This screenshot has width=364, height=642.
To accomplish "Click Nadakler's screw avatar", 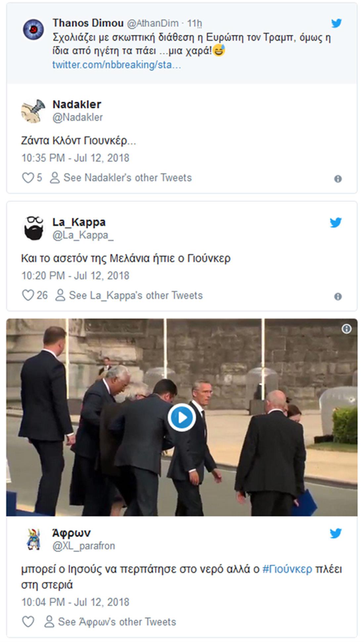I will click(33, 111).
